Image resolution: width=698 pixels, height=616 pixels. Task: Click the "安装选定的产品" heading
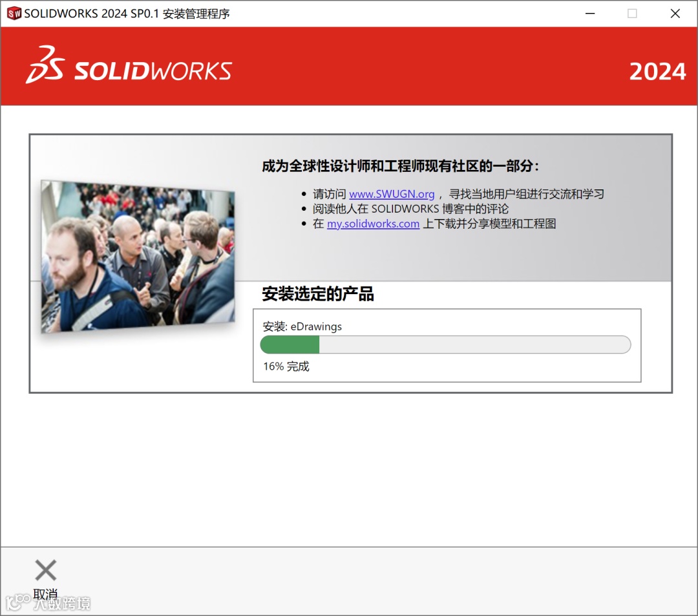[318, 293]
